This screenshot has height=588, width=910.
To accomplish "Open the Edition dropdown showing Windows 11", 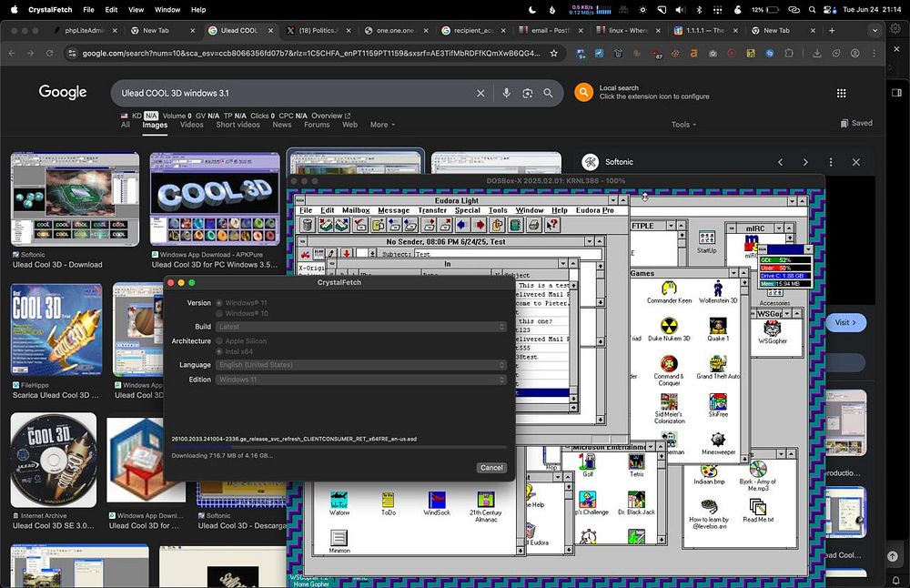I will [x=360, y=380].
